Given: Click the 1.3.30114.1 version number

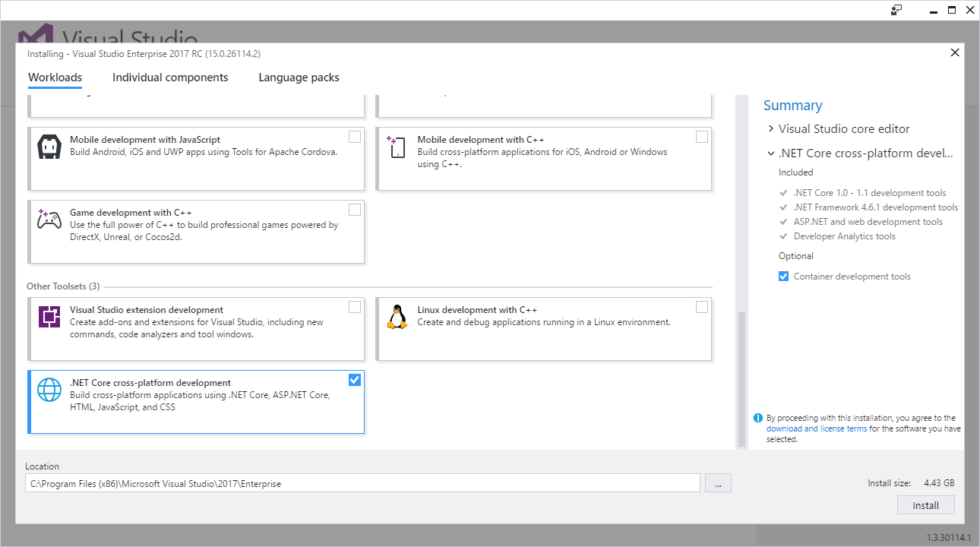Looking at the screenshot, I should [x=949, y=538].
